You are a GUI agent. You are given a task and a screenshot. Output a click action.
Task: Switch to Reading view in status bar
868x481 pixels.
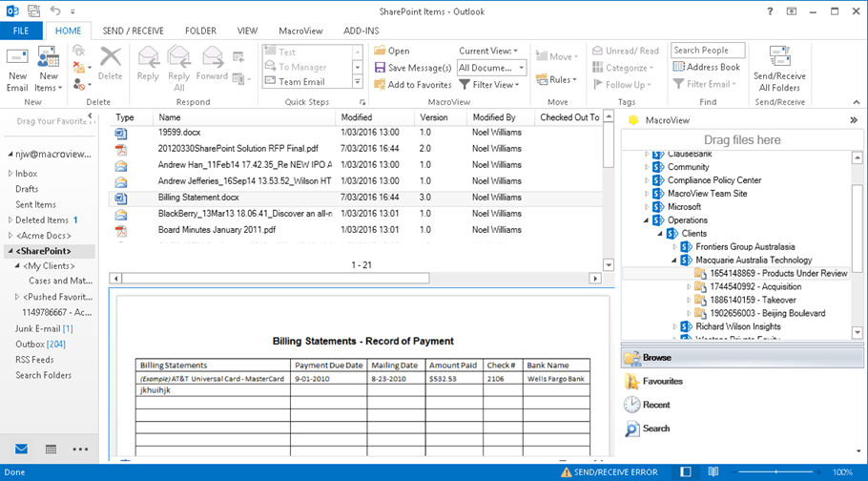[x=713, y=472]
